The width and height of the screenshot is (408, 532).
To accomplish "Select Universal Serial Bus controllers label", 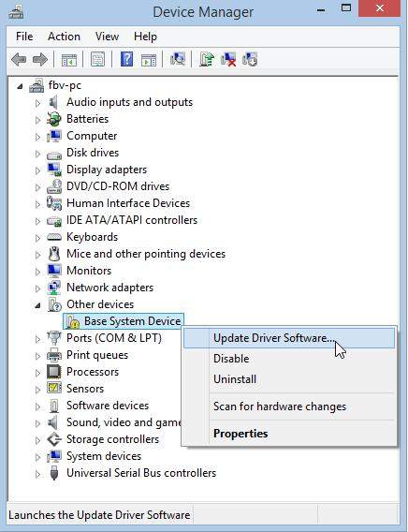I will [141, 473].
